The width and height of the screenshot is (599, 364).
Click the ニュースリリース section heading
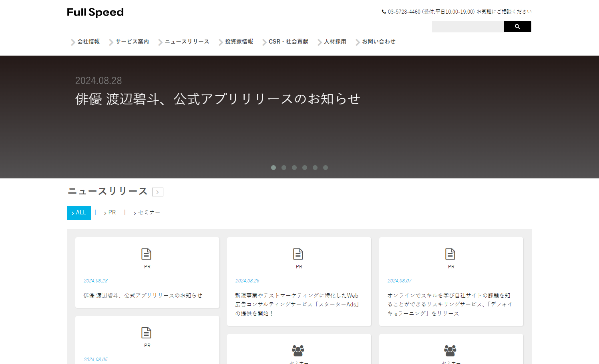[108, 192]
